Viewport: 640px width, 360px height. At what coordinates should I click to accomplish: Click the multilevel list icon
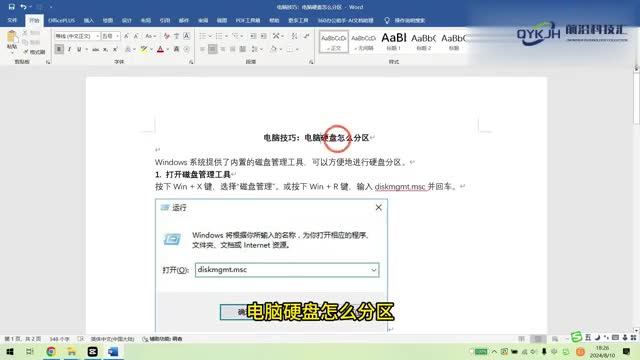point(235,36)
